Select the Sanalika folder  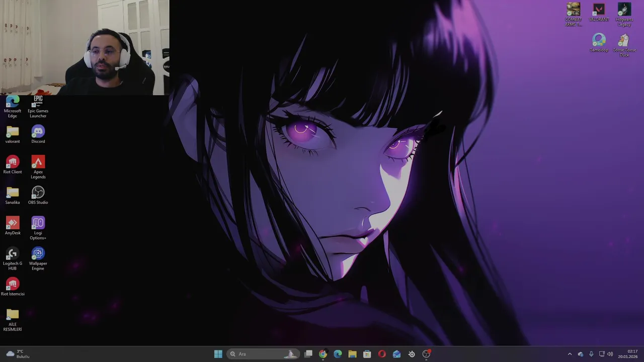coord(13,196)
